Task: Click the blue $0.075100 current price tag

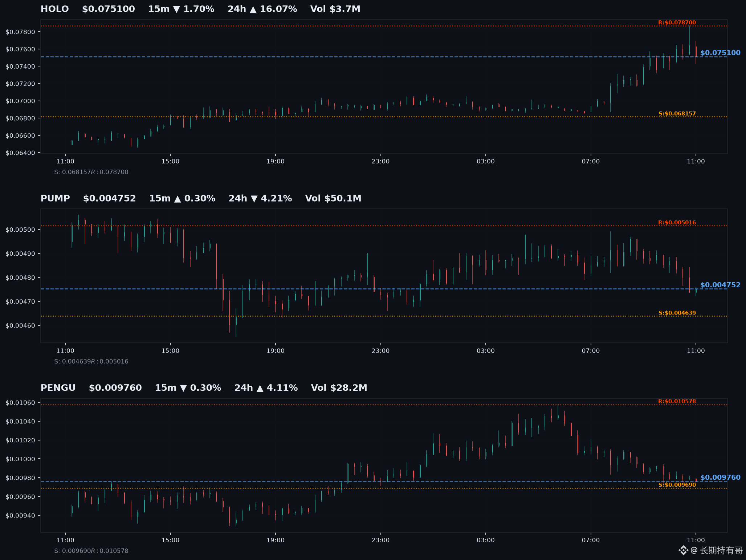Action: [x=720, y=53]
